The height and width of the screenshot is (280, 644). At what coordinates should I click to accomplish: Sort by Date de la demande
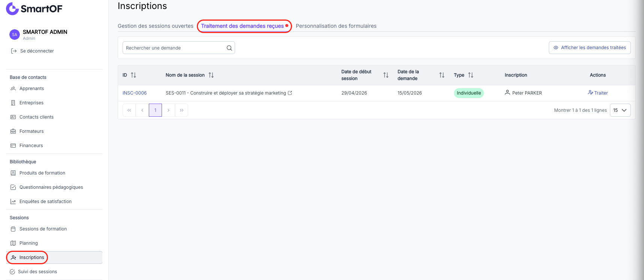442,75
